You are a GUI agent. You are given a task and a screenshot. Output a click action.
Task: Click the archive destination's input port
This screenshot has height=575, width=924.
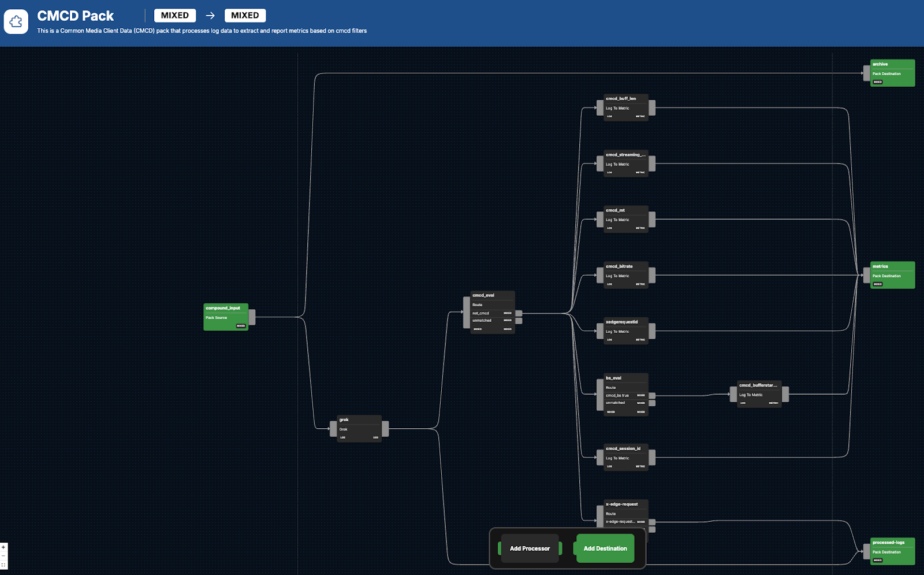(x=866, y=73)
